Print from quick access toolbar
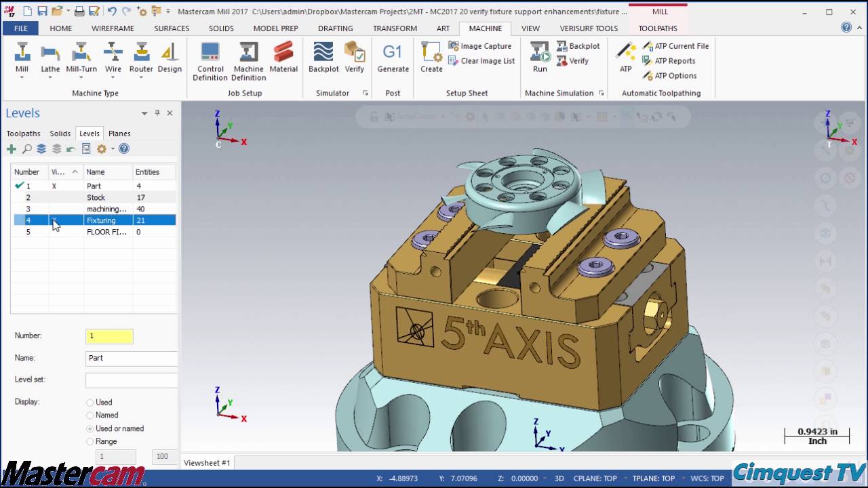This screenshot has width=868, height=488. click(79, 11)
